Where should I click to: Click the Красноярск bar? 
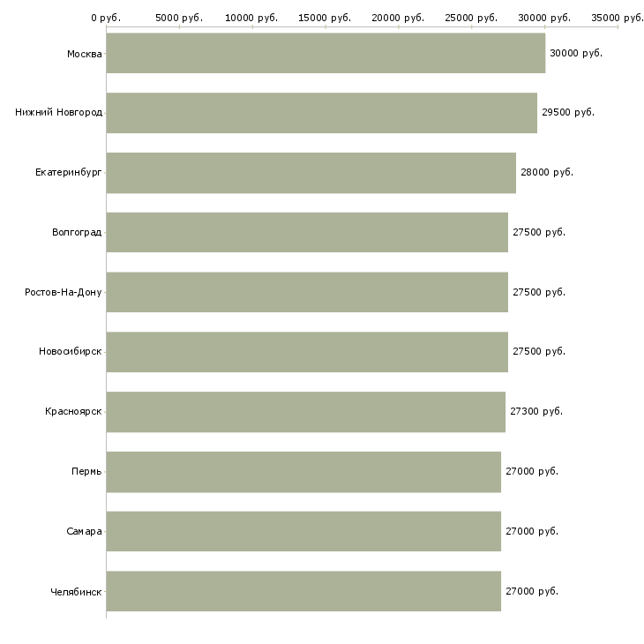click(x=305, y=412)
